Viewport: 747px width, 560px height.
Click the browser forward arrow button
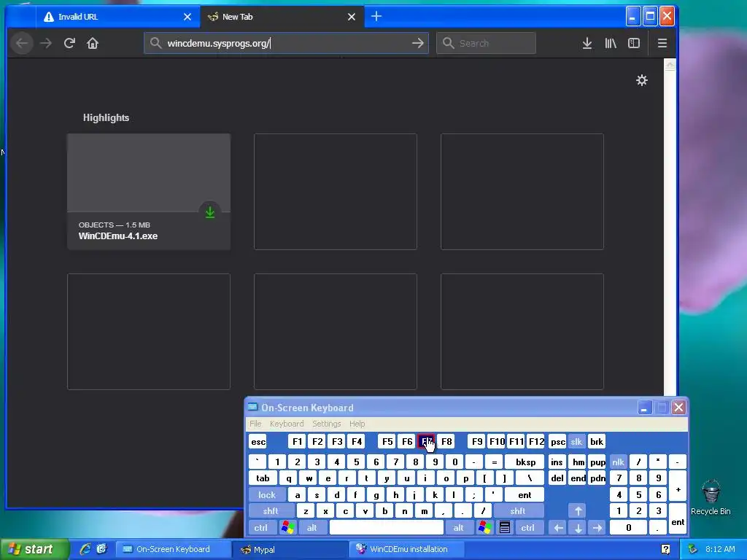coord(46,43)
